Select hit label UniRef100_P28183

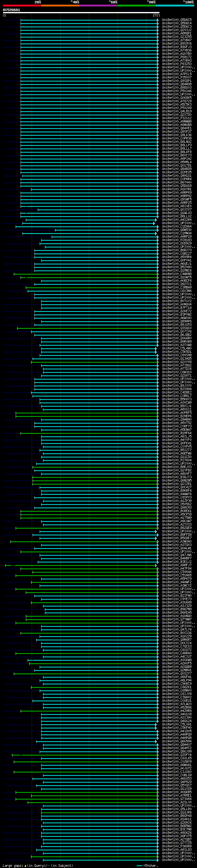[x=176, y=240]
